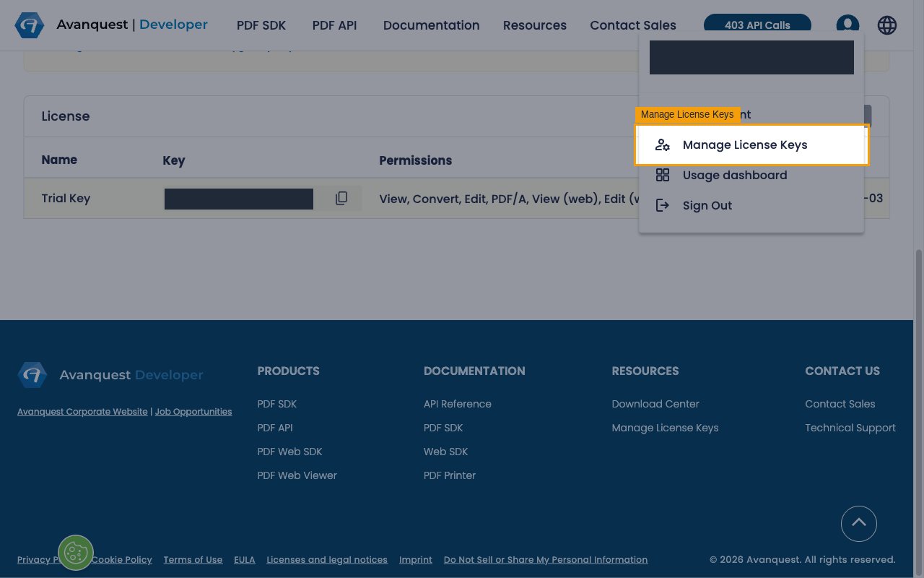924x578 pixels.
Task: Open Download Center footer link
Action: tap(655, 404)
